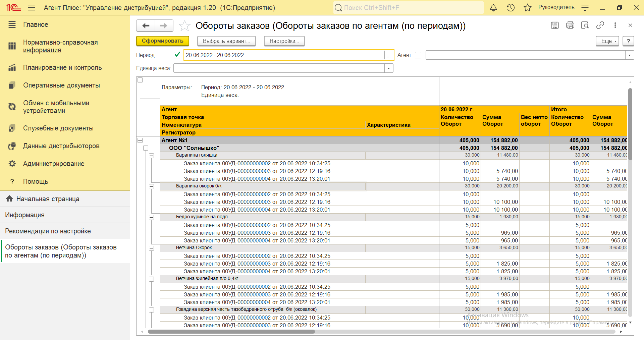Click Планирование и контроль chart icon

pyautogui.click(x=12, y=67)
